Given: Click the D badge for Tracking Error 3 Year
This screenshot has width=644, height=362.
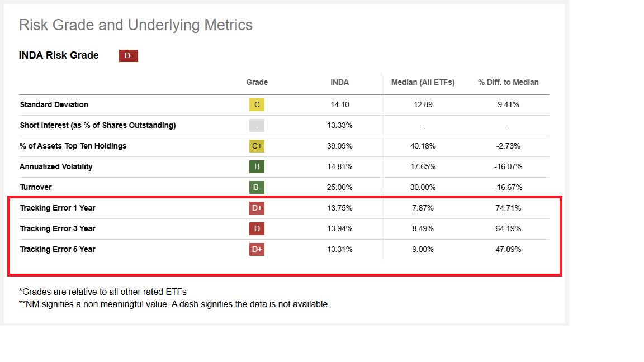Looking at the screenshot, I should pyautogui.click(x=257, y=228).
